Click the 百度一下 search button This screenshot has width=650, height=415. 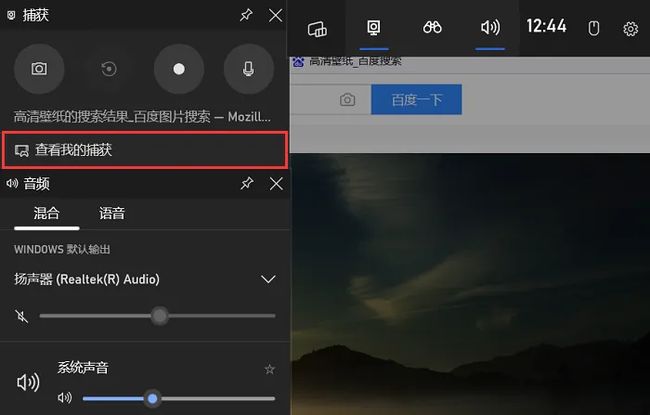[416, 100]
